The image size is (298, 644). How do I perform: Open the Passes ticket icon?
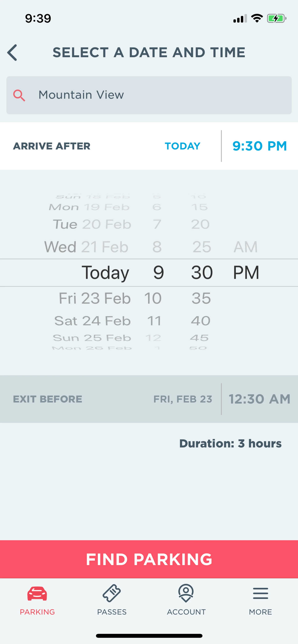click(x=112, y=593)
